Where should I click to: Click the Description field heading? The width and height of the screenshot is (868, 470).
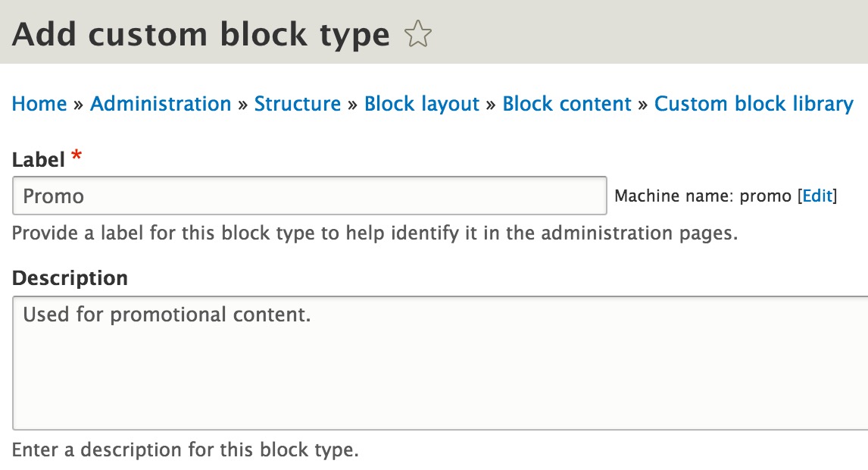(69, 277)
